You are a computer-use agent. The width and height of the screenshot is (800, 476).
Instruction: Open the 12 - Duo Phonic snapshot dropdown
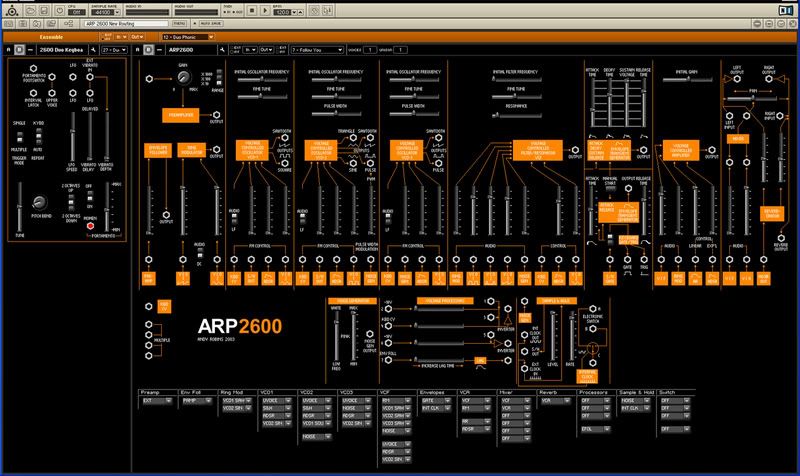[x=188, y=37]
